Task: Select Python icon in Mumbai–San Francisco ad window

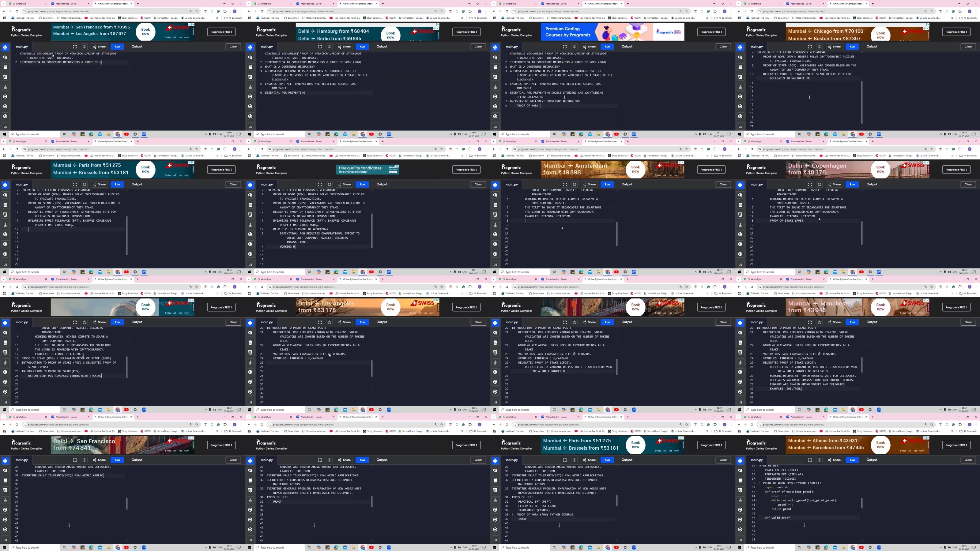Action: (5, 47)
